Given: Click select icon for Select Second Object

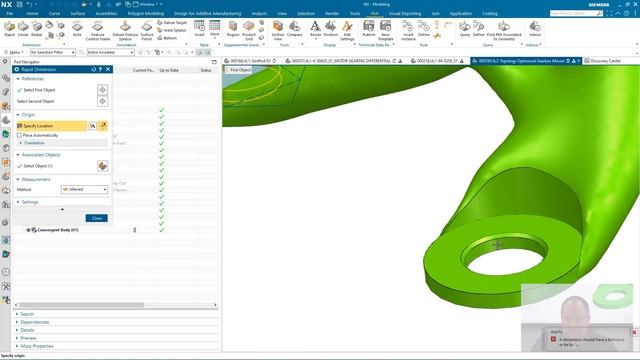Looking at the screenshot, I should (x=102, y=101).
